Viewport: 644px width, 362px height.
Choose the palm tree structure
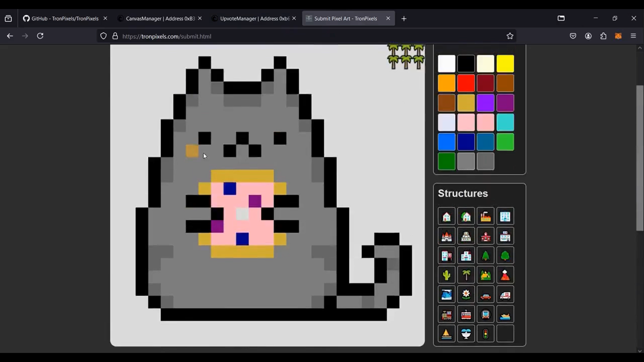point(466,275)
